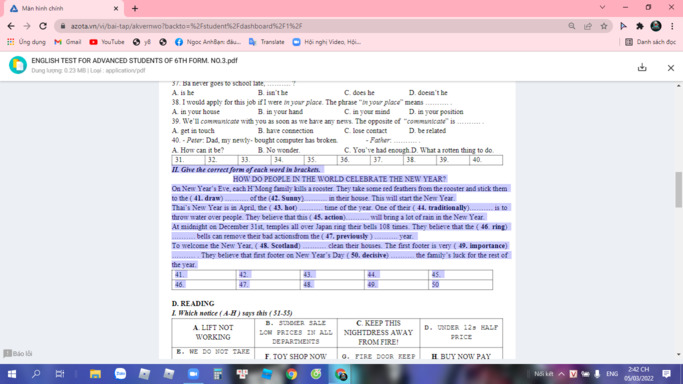Open a new browser tab
Viewport: 683px width, 384px height.
pyautogui.click(x=135, y=8)
